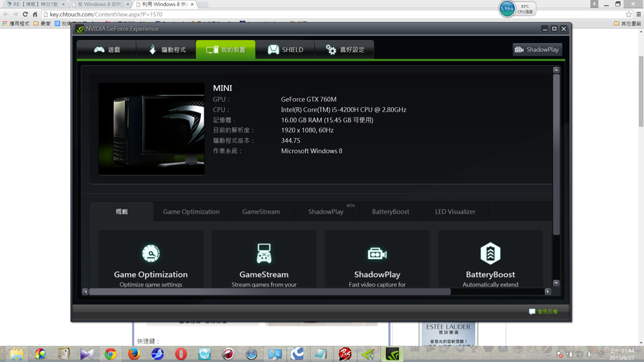Select the 我的裝置 (My Device) tab
This screenshot has height=362, width=644.
coord(226,50)
